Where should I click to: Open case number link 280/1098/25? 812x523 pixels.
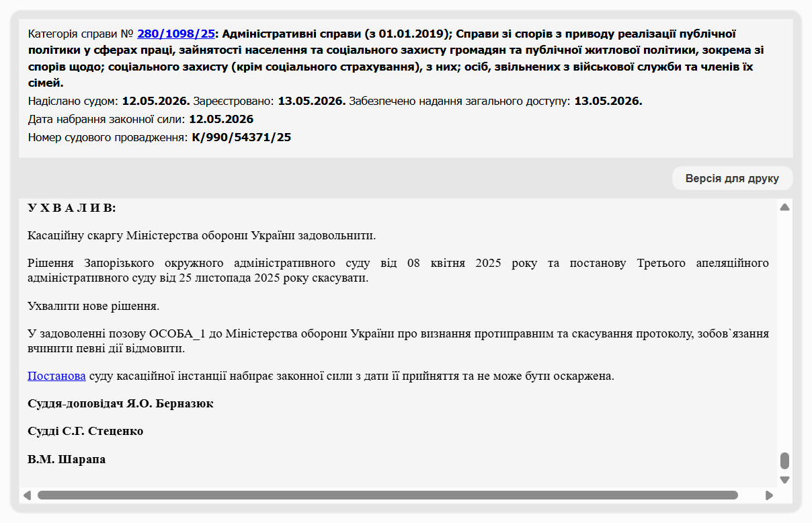[x=176, y=33]
